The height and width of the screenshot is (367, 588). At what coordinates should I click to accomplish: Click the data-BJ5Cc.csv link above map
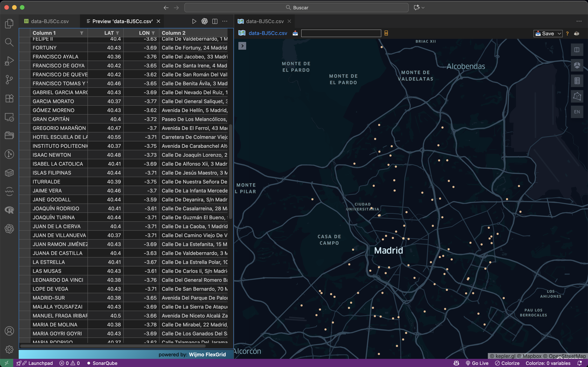(268, 33)
